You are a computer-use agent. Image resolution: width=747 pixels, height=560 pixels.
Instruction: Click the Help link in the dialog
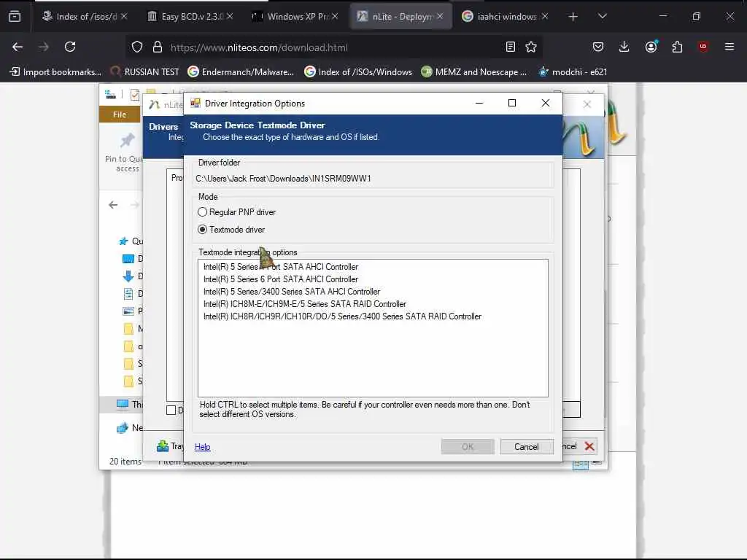tap(203, 447)
